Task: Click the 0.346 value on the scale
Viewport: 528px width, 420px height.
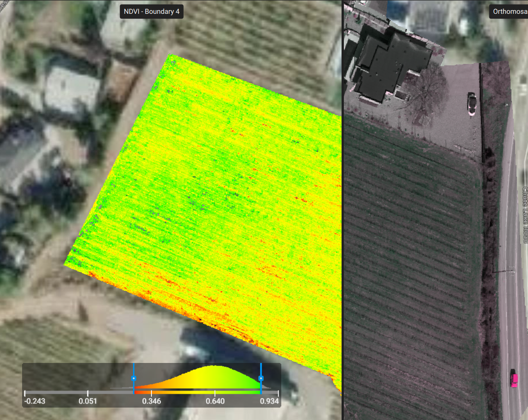Action: [151, 401]
